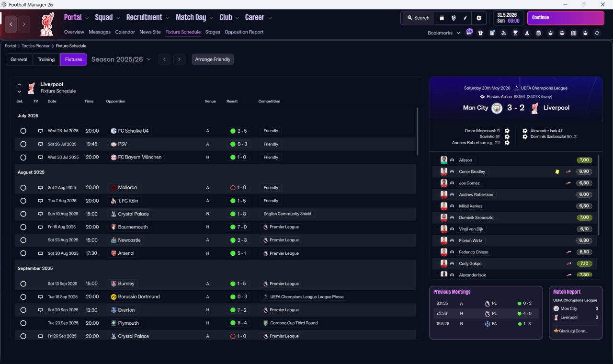Go forward with the right arrow
The image size is (613, 364).
point(24,24)
